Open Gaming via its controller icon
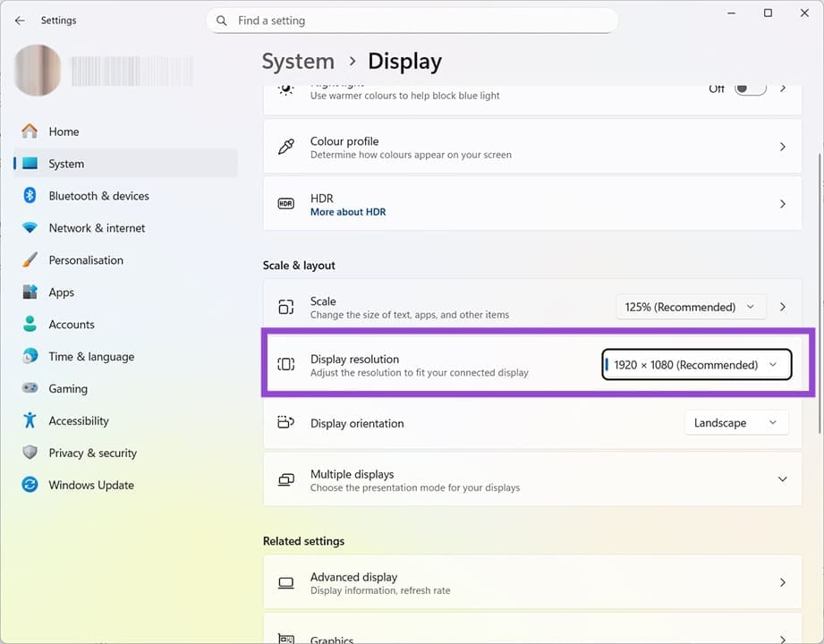The height and width of the screenshot is (644, 824). tap(30, 389)
